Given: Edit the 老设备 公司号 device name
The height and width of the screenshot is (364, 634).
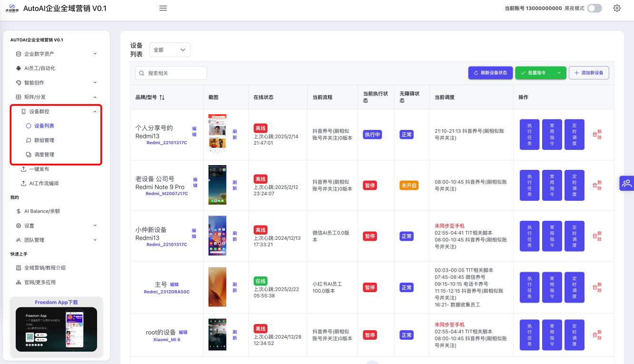Looking at the screenshot, I should point(195,182).
